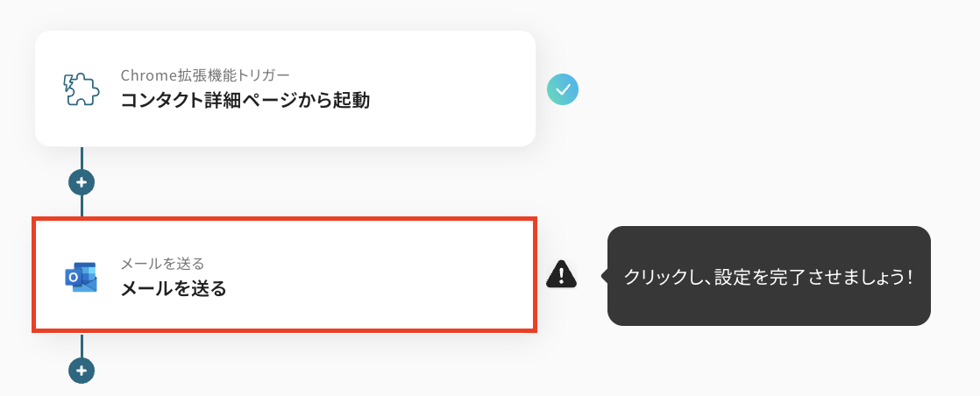980x396 pixels.
Task: Click the green checkmark status icon
Action: [563, 89]
